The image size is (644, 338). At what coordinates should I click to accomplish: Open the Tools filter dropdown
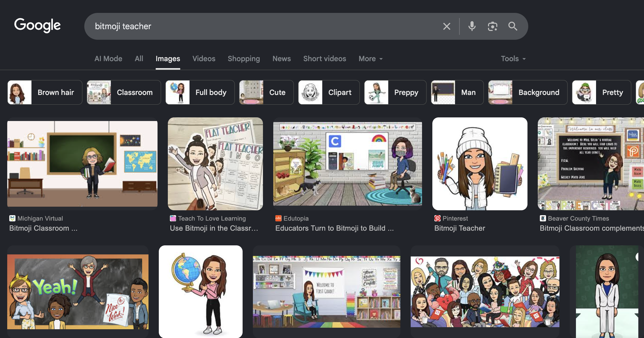(513, 59)
